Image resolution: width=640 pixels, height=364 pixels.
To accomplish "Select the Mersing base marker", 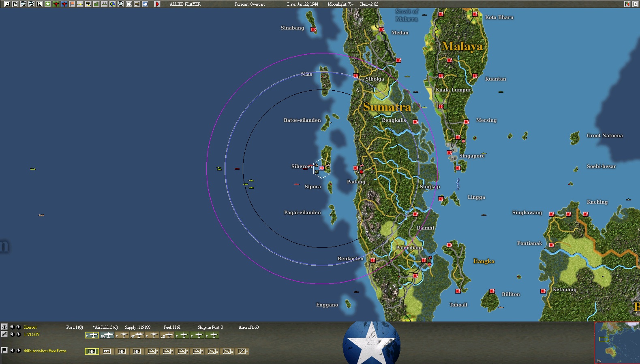I will click(467, 122).
